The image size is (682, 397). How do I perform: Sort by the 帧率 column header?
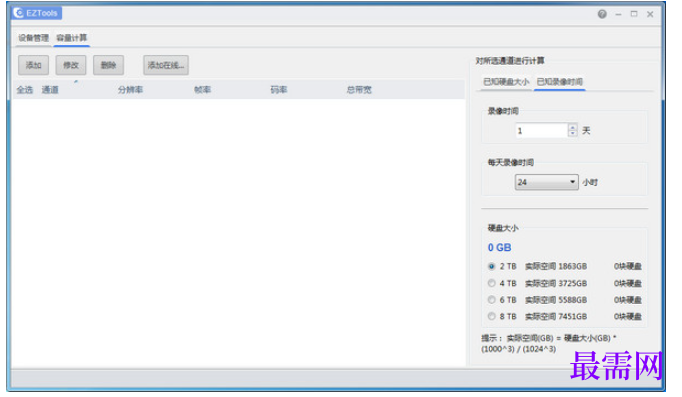tap(202, 90)
